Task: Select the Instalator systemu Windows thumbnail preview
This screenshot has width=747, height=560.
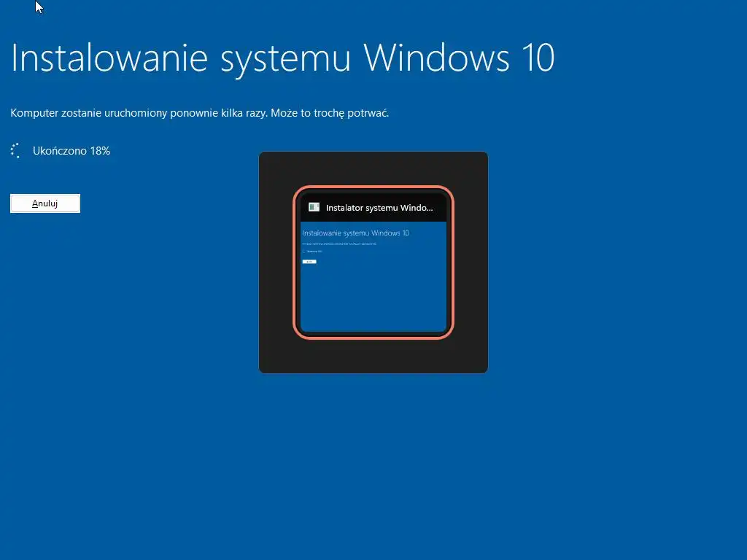Action: tap(373, 276)
